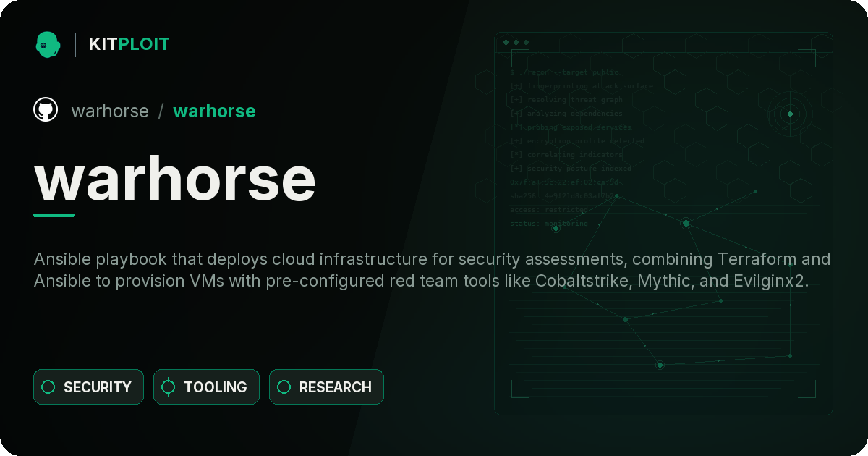Select the TOOLING tag badge
Screen dimensions: 868x456
pos(206,387)
